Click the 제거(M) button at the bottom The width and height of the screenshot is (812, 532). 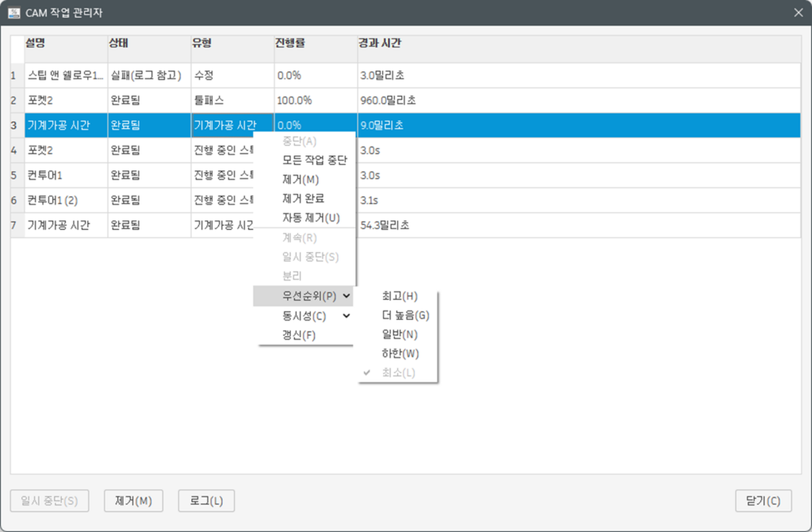(133, 501)
